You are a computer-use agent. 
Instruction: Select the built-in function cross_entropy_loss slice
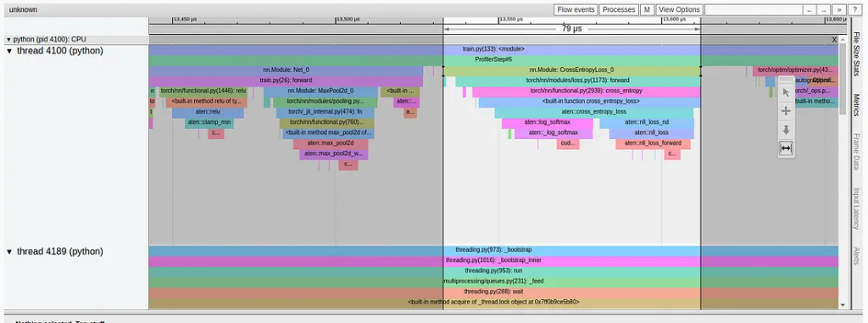(x=589, y=102)
